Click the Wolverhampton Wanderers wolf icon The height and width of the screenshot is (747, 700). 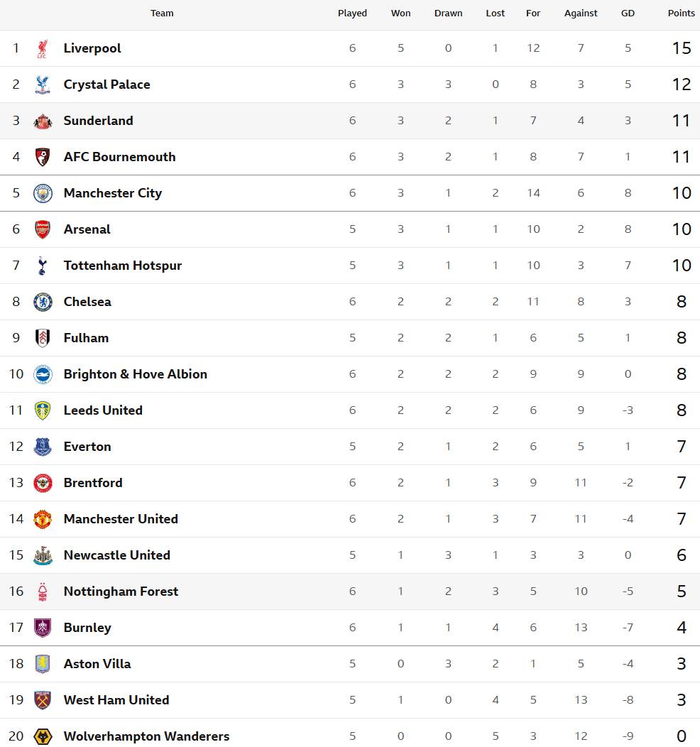click(x=43, y=736)
